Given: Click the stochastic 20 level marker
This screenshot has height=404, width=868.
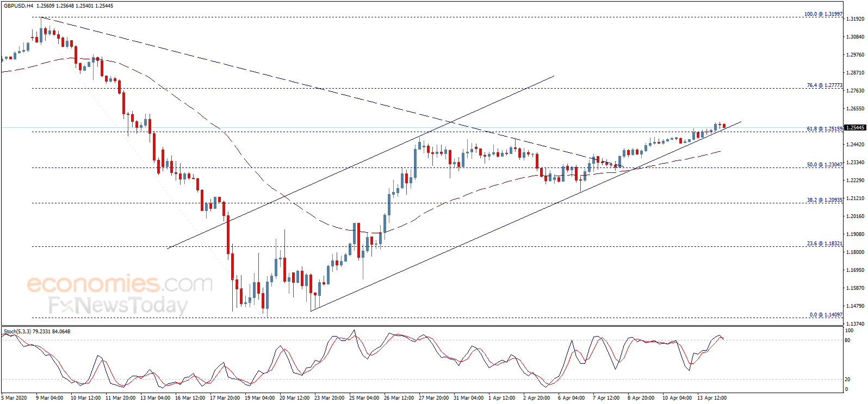Looking at the screenshot, I should (x=847, y=380).
